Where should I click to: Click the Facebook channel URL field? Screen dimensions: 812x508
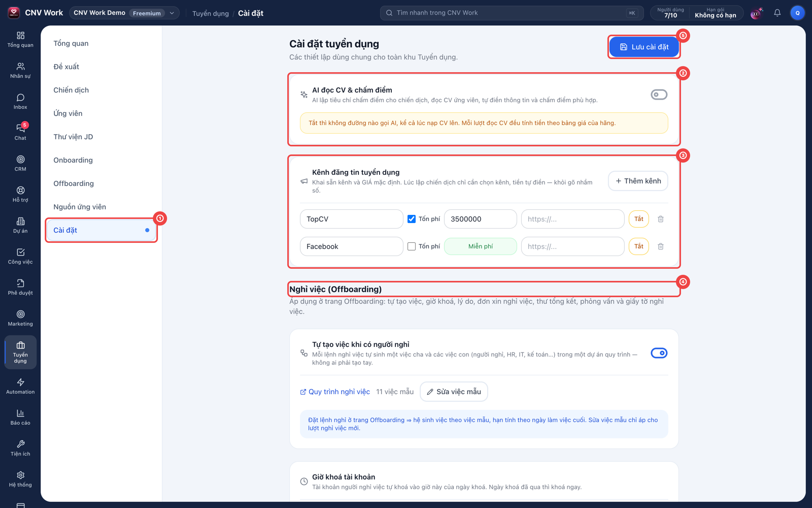click(572, 246)
